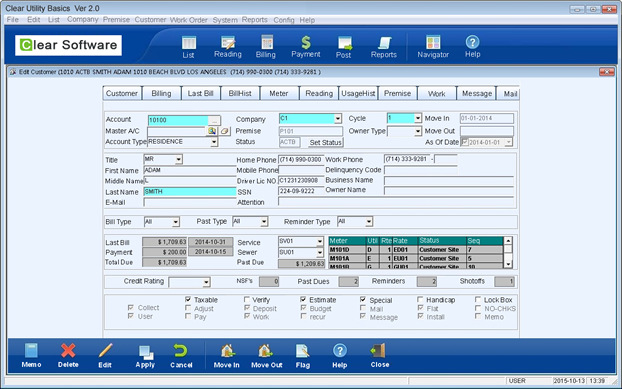Click the meter list scroll down arrow

pos(508,264)
